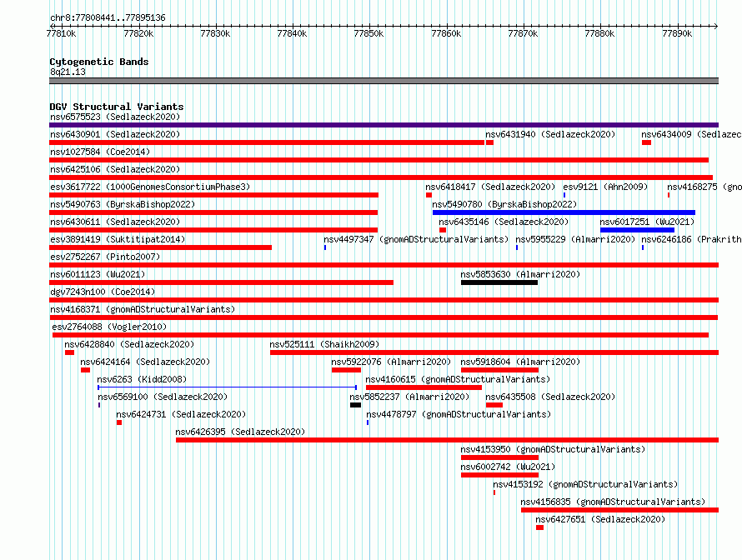
Task: Select nsv4153192 (gnomADStructuralVariants) label
Action: (585, 484)
